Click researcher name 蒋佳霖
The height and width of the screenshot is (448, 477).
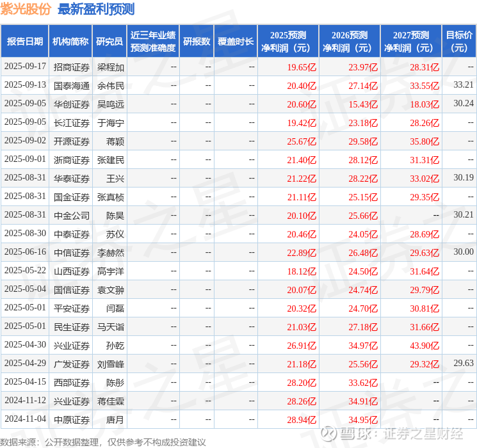pos(111,401)
